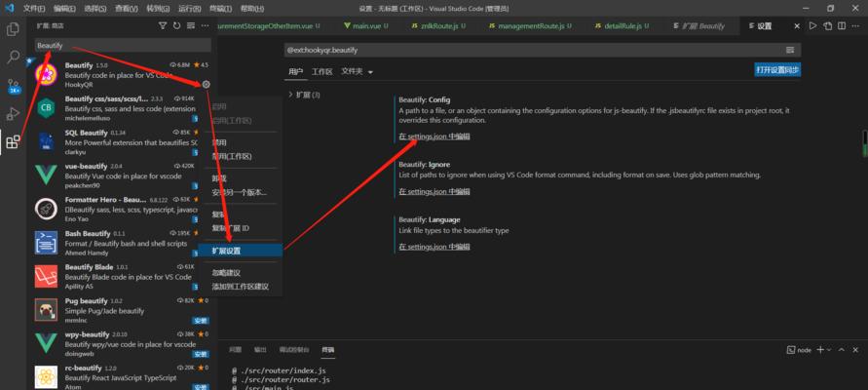
Task: Open the node terminal selector
Action: coord(800,350)
